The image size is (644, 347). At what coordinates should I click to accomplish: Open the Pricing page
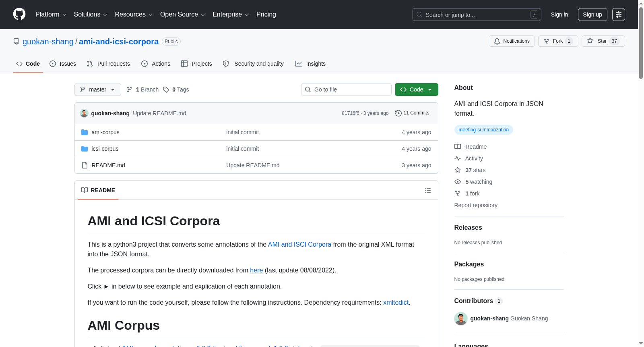click(x=266, y=15)
